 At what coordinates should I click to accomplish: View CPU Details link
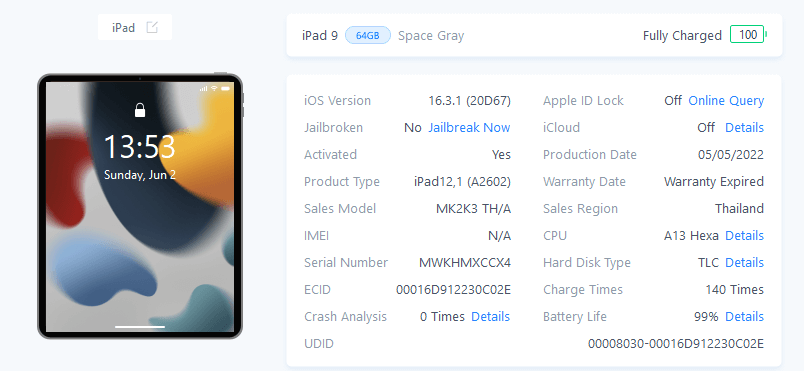(744, 236)
